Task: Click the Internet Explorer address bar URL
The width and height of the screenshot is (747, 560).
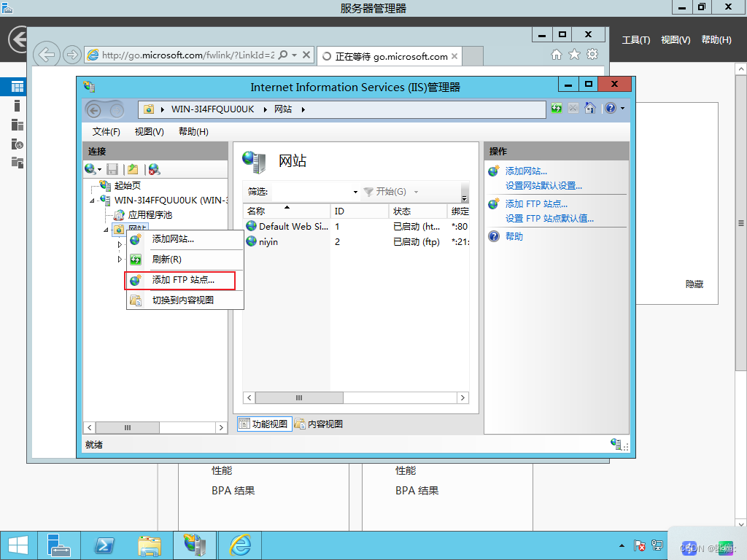Action: [x=188, y=55]
